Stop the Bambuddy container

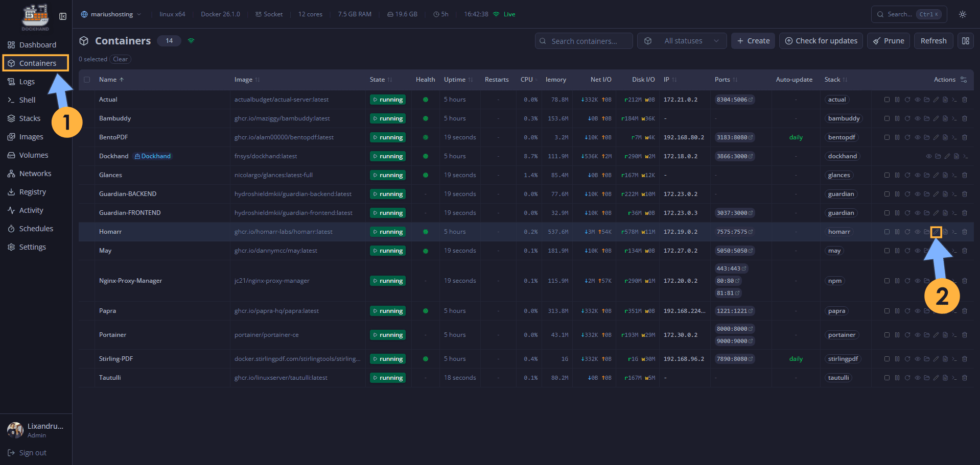886,118
